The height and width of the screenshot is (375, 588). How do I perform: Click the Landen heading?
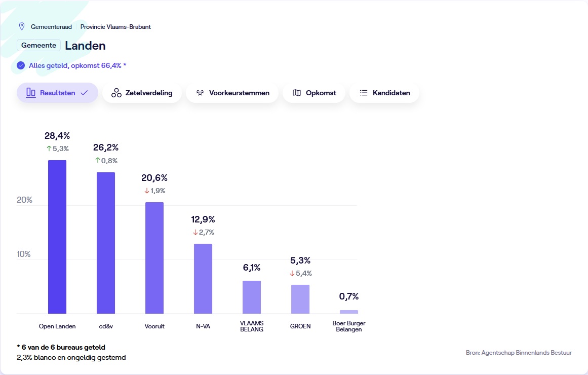tap(85, 46)
